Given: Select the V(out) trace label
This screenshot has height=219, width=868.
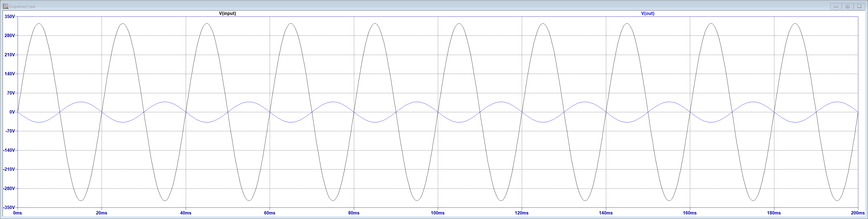Looking at the screenshot, I should 648,14.
